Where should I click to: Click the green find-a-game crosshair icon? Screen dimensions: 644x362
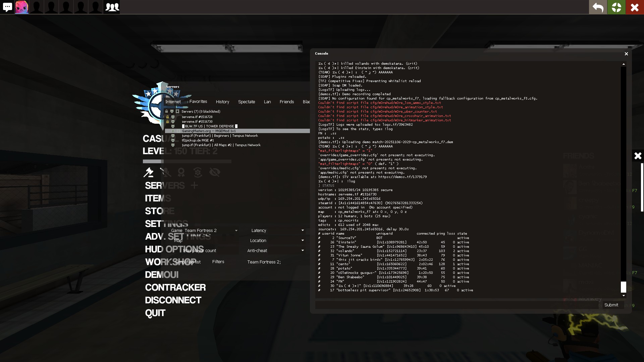point(616,7)
